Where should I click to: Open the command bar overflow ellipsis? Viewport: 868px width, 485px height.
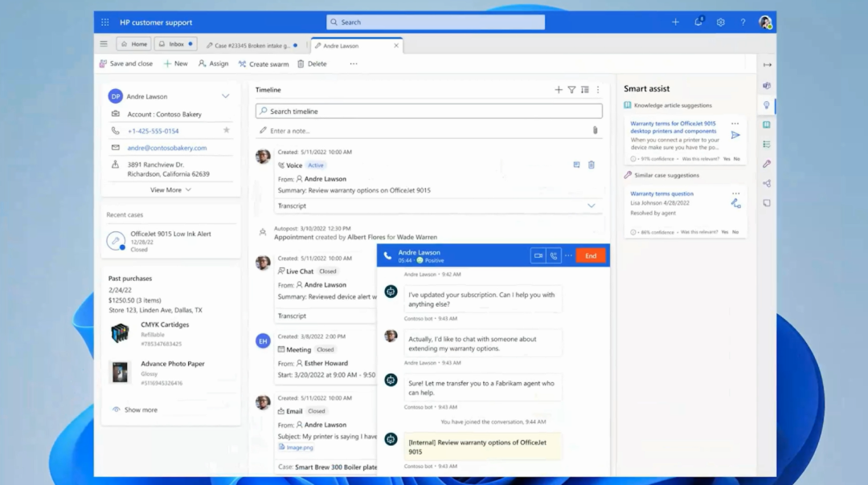(x=353, y=63)
